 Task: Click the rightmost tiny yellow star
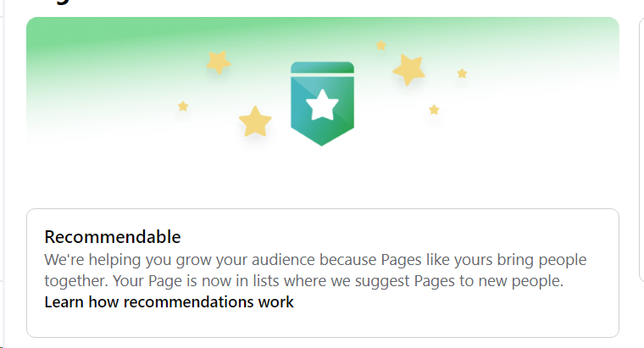462,74
